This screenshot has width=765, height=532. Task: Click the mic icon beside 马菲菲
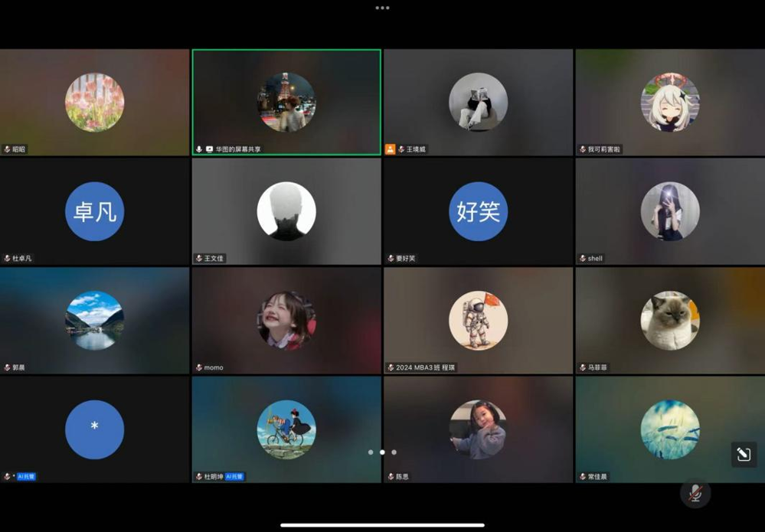[x=581, y=367]
